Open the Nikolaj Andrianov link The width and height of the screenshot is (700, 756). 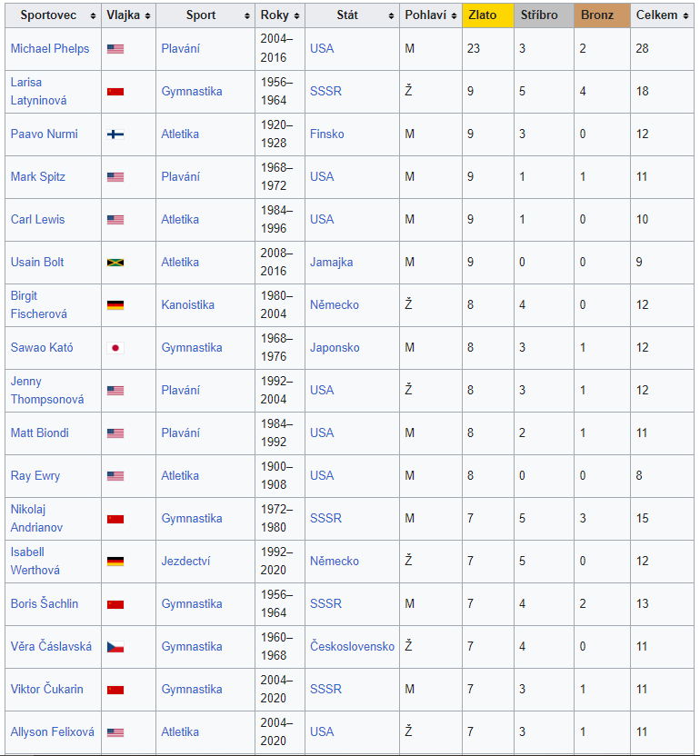(36, 518)
